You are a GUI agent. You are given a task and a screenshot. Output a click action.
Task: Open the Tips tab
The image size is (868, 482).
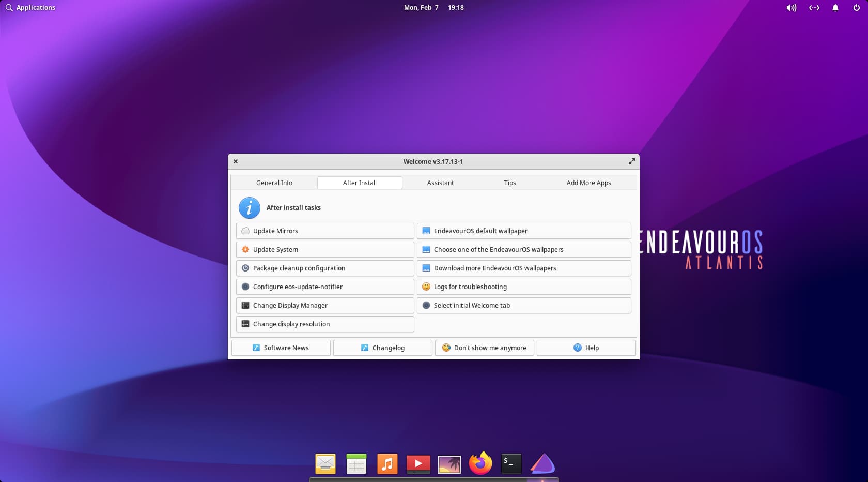(510, 183)
